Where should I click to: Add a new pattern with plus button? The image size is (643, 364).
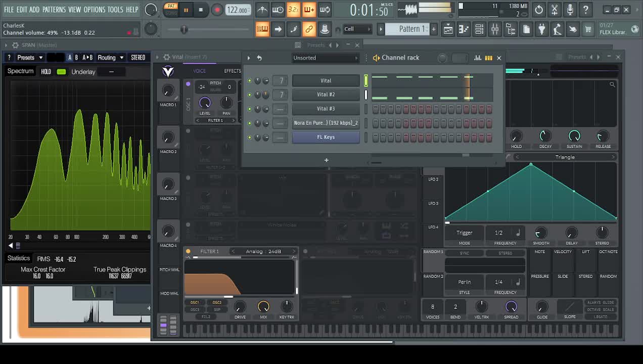433,29
